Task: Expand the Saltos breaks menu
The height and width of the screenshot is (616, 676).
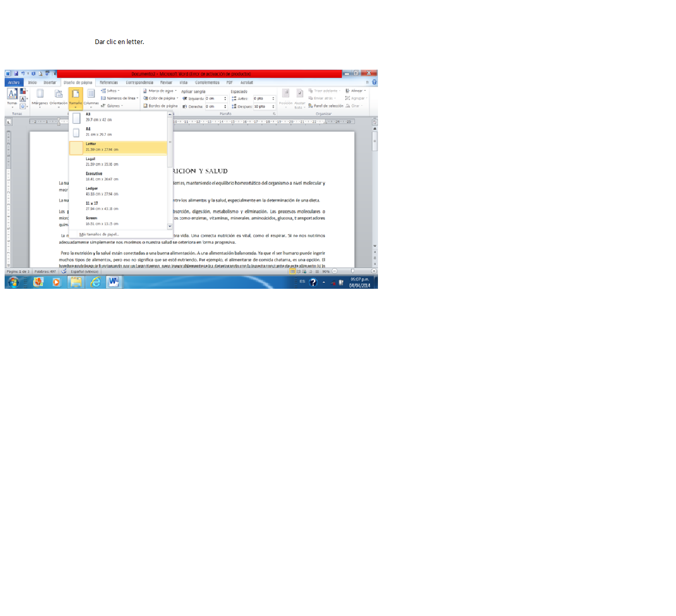Action: pos(111,91)
